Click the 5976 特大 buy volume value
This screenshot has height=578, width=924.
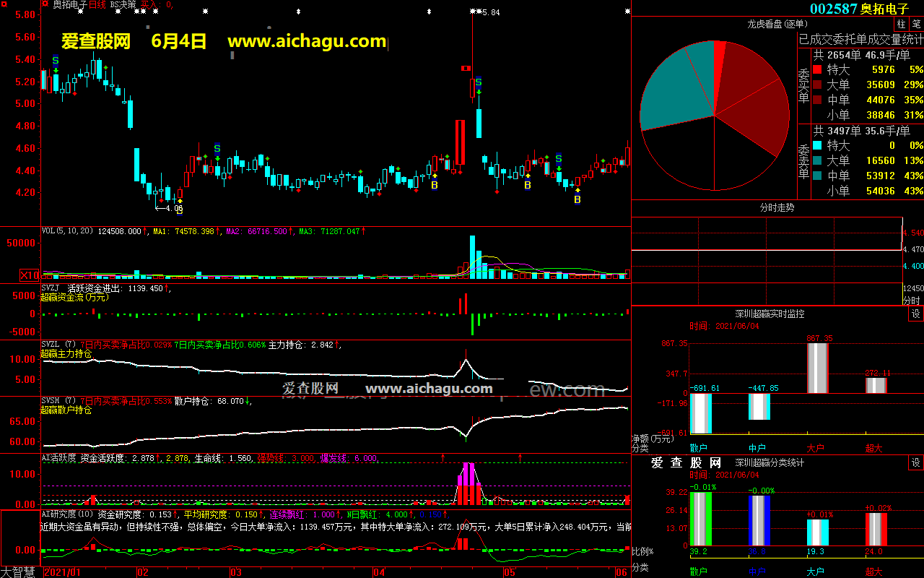[x=883, y=70]
